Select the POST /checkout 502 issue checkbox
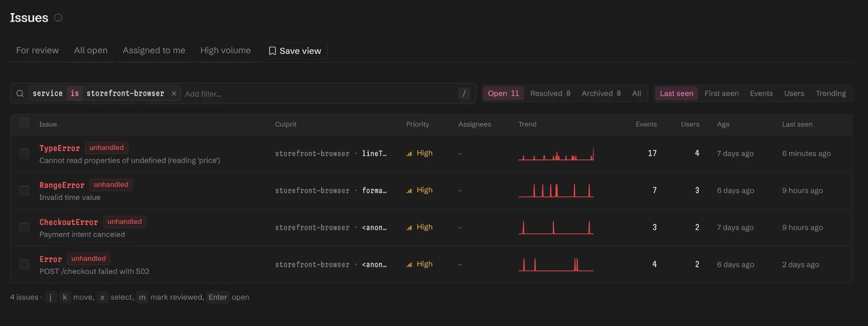The height and width of the screenshot is (326, 868). tap(24, 265)
